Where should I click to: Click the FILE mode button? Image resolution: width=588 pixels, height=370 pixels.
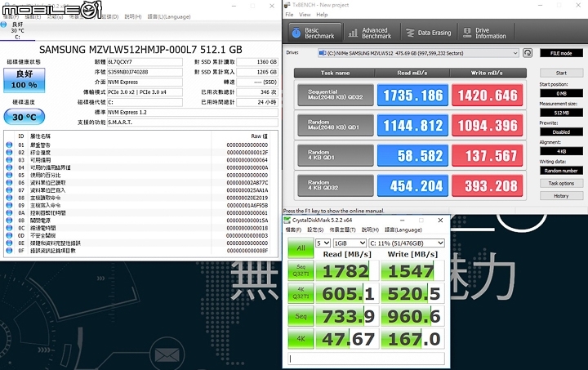(561, 53)
